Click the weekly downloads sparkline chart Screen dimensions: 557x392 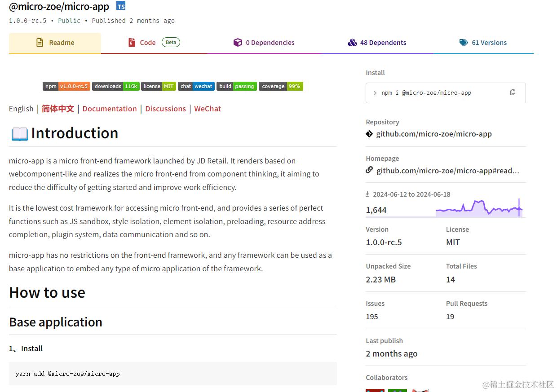coord(479,208)
